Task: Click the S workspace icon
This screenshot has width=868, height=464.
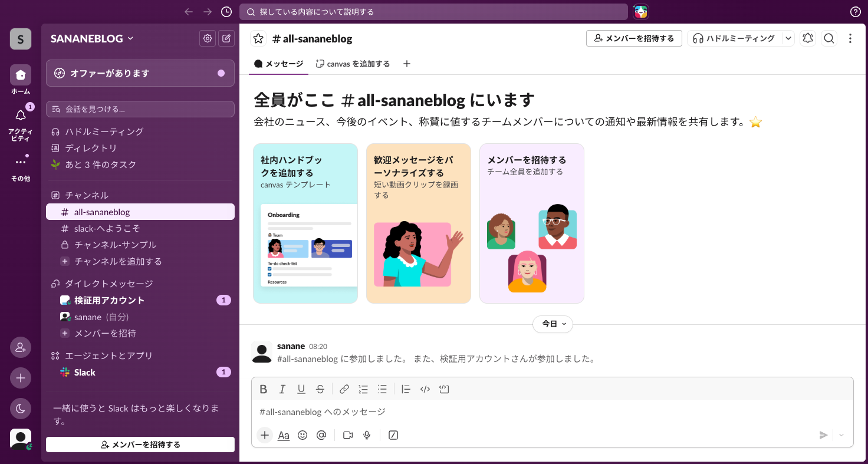Action: [21, 39]
